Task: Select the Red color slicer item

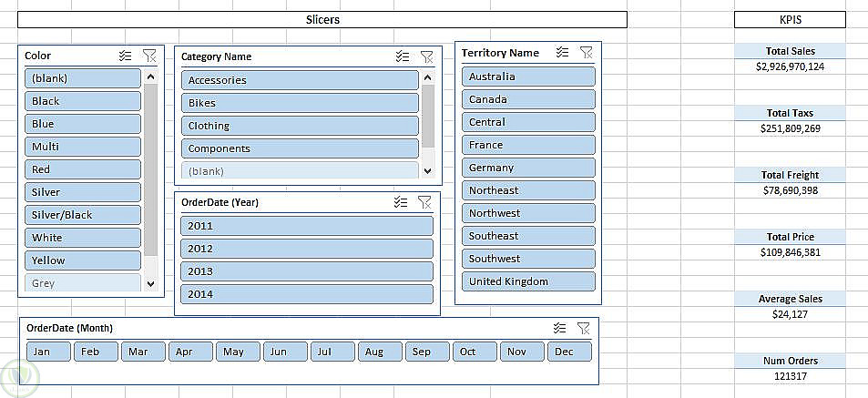Action: (x=83, y=169)
